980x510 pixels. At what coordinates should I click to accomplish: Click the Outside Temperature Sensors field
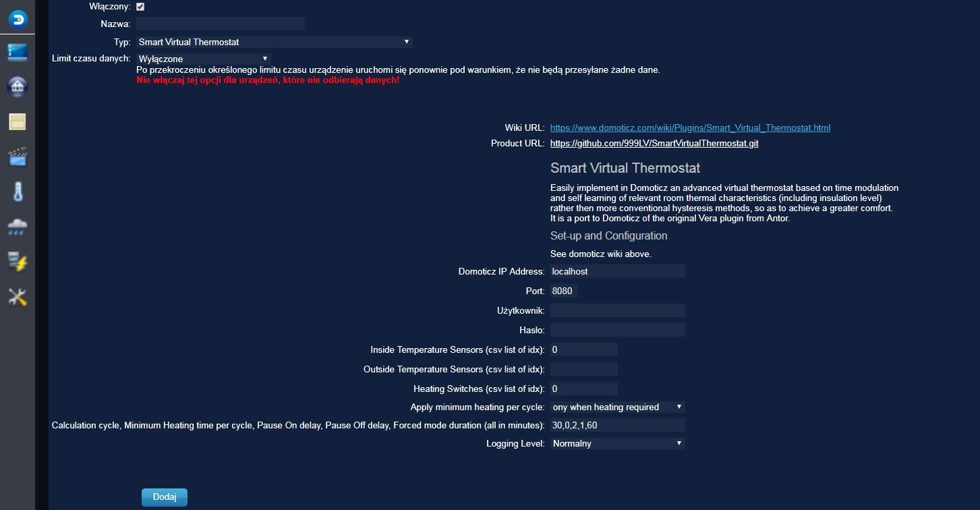point(584,369)
